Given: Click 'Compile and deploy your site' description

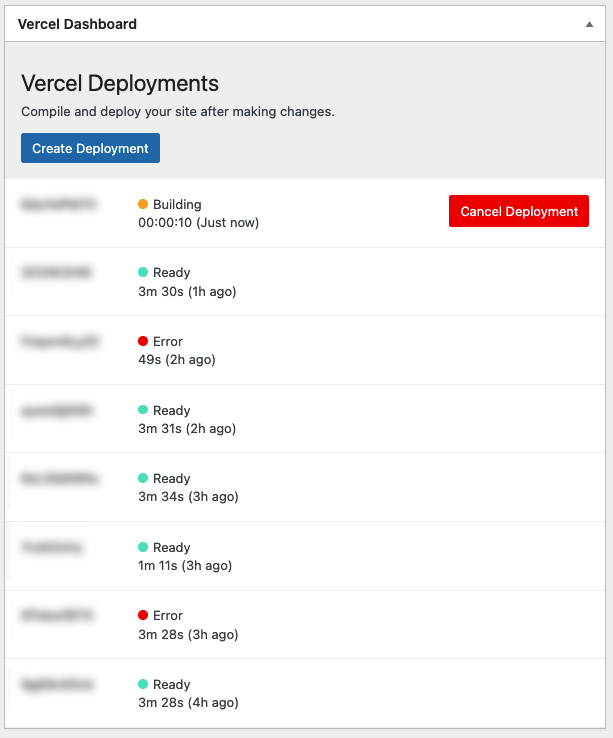Looking at the screenshot, I should pos(178,112).
